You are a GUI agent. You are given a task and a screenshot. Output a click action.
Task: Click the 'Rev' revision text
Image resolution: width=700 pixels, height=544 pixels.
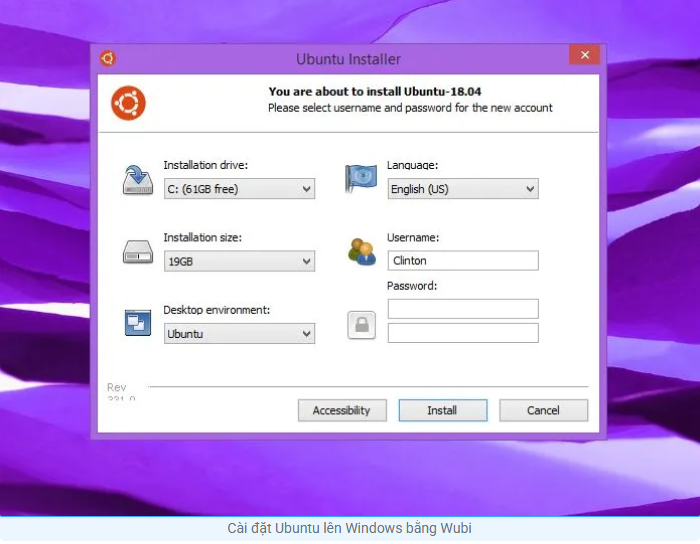tap(117, 387)
